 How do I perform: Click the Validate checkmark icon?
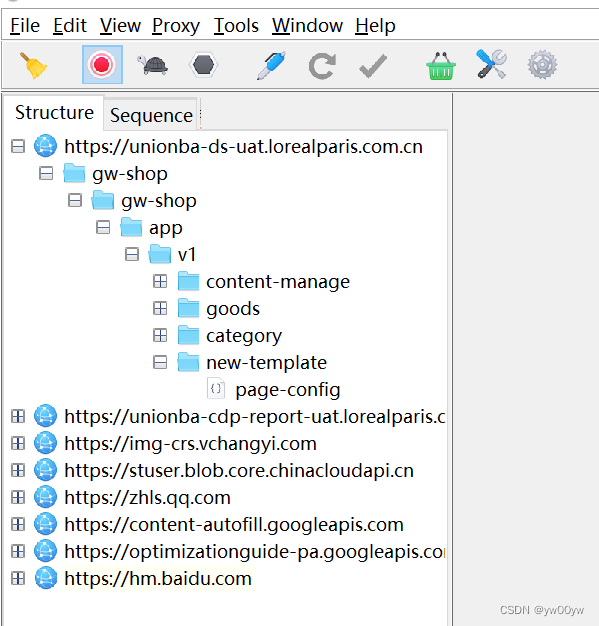pyautogui.click(x=373, y=66)
